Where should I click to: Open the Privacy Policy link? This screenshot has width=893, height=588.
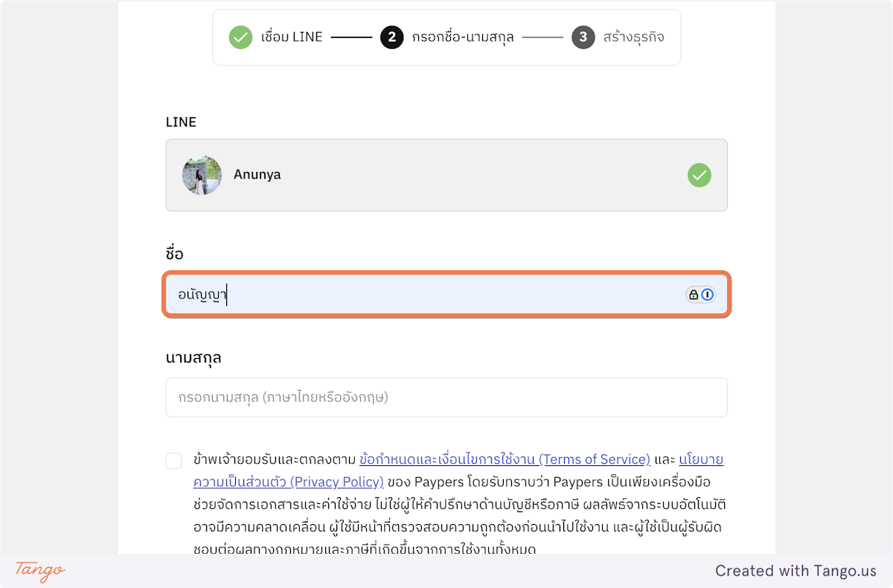click(x=288, y=482)
